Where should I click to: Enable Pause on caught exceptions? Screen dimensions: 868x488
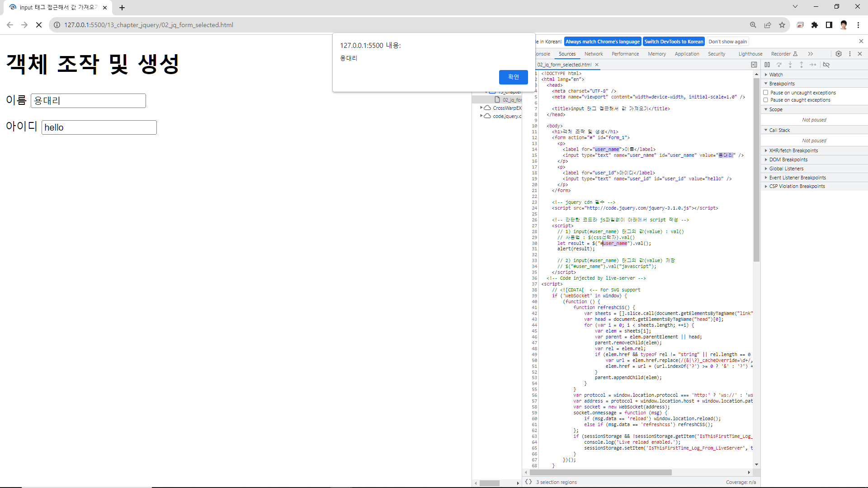(766, 100)
